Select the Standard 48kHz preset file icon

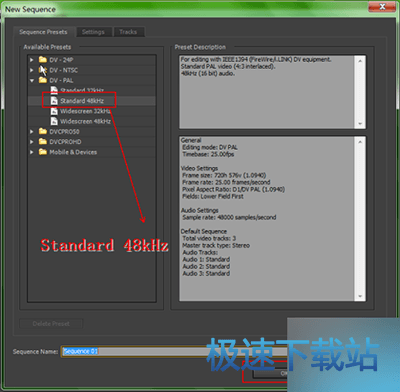click(x=54, y=101)
